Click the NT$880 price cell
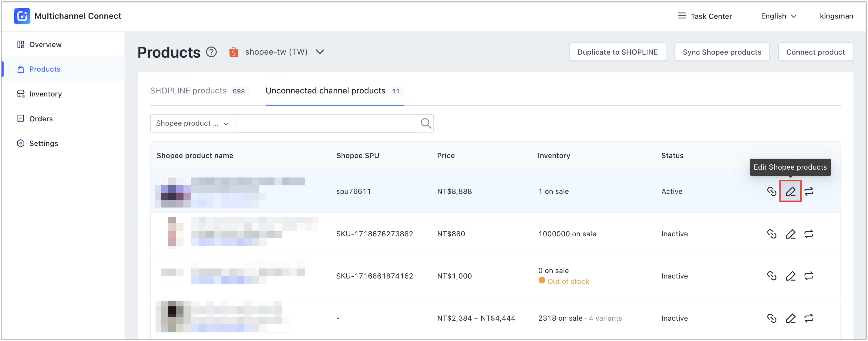Screen dimensions: 868x341 pyautogui.click(x=451, y=234)
